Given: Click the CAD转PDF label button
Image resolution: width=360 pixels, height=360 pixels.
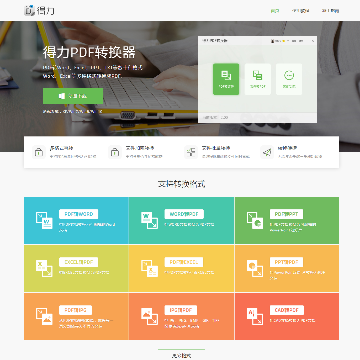Looking at the screenshot, I should (x=287, y=310).
